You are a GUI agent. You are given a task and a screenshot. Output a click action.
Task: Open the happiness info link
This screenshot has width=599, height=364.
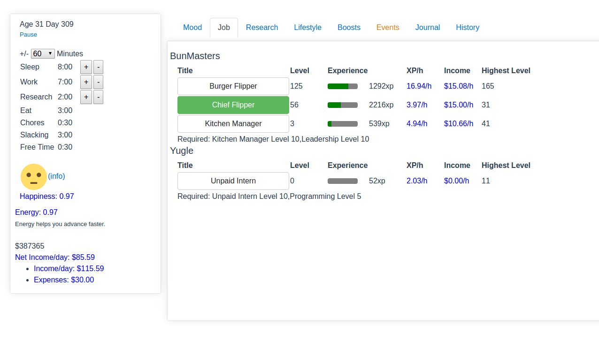(56, 176)
